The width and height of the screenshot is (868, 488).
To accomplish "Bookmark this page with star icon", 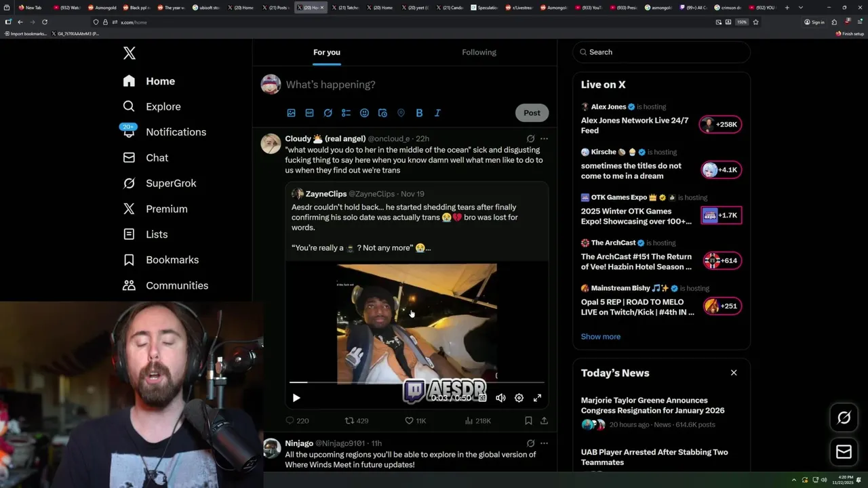I will (755, 22).
